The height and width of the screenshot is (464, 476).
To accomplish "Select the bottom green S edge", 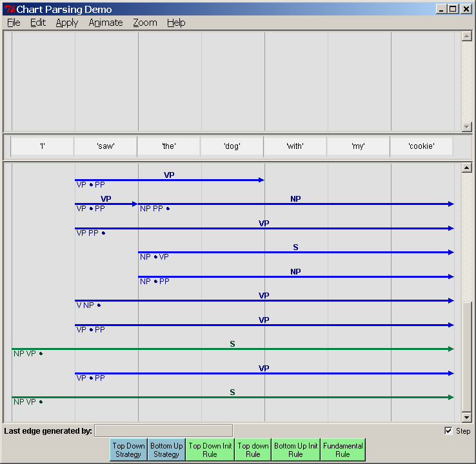I will [232, 398].
